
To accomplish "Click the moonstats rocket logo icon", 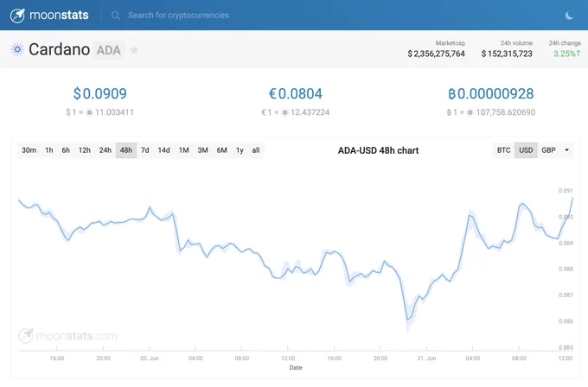I will 17,16.
